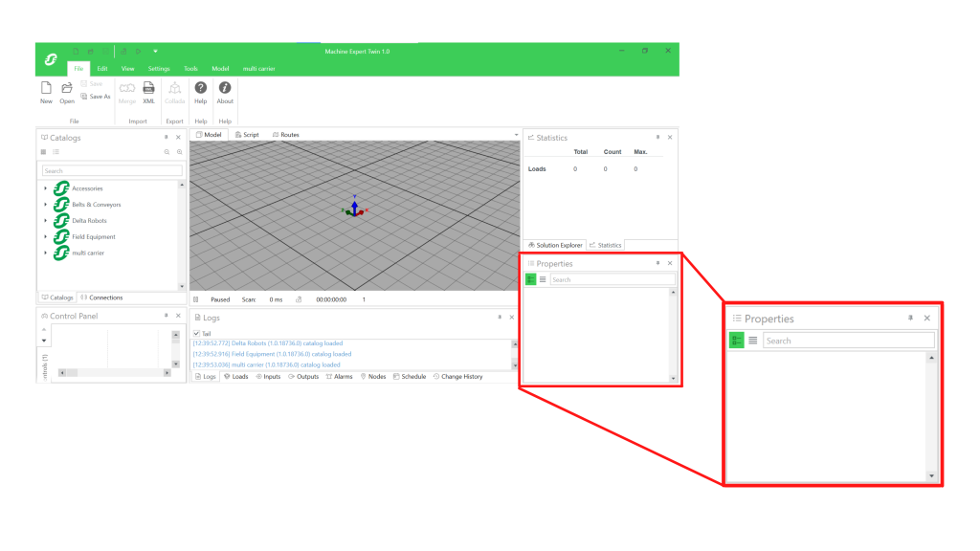Viewport: 980px width, 551px height.
Task: Close the Catalogs panel
Action: (x=178, y=138)
